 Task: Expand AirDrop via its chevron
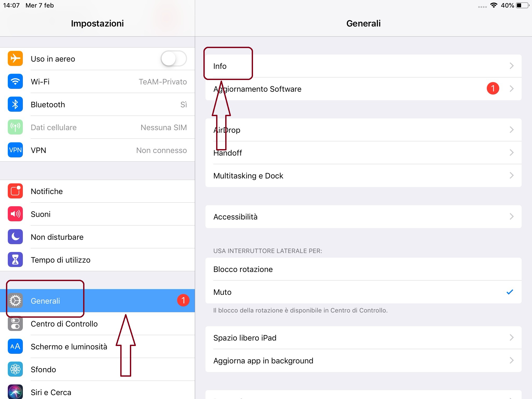coord(511,130)
